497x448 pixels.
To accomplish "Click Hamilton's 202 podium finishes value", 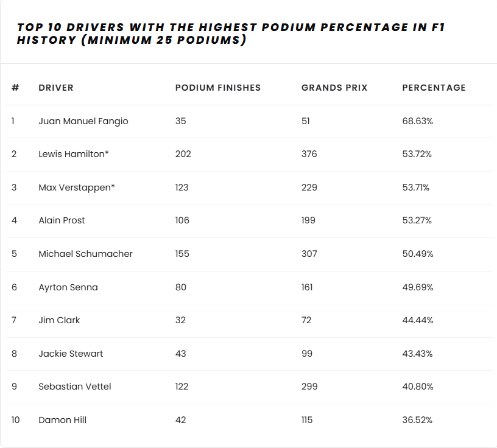I will pos(183,154).
